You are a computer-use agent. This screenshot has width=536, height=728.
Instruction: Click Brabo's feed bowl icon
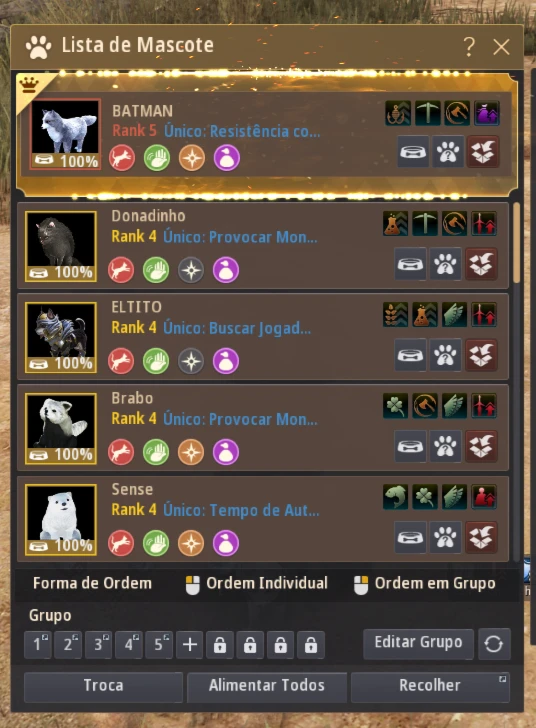click(410, 446)
